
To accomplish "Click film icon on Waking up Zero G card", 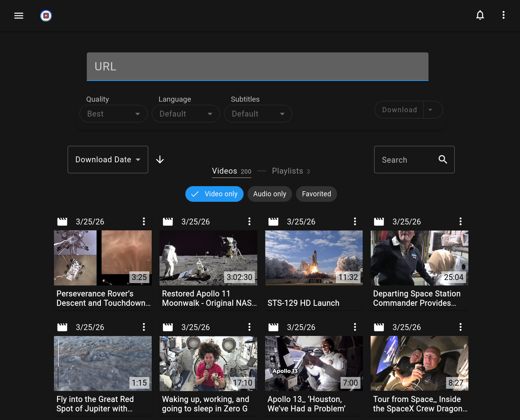I will click(x=168, y=327).
